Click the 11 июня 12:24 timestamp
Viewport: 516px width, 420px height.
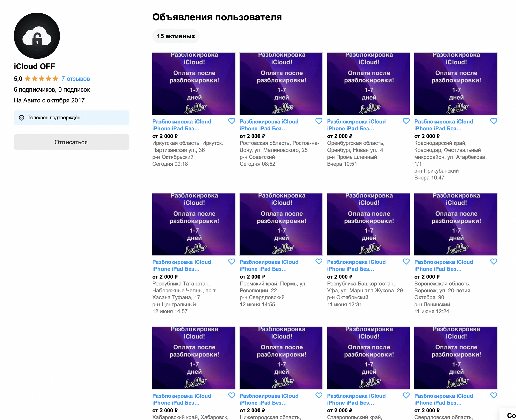point(432,311)
